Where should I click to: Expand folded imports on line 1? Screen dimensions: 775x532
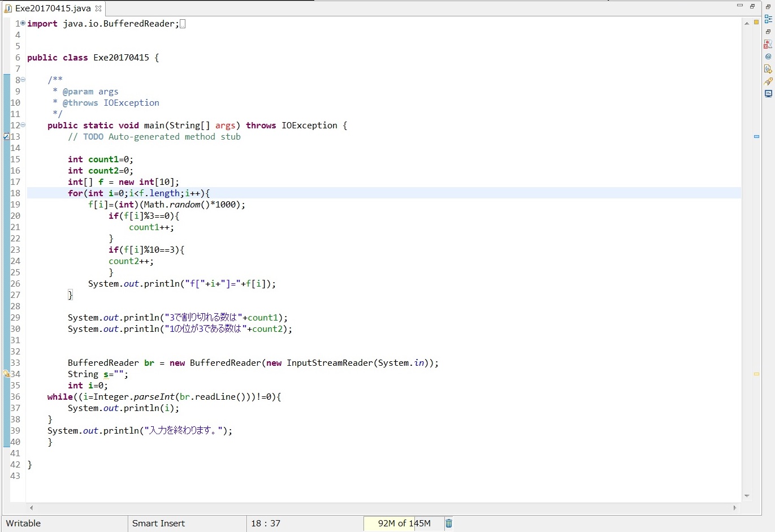coord(23,23)
